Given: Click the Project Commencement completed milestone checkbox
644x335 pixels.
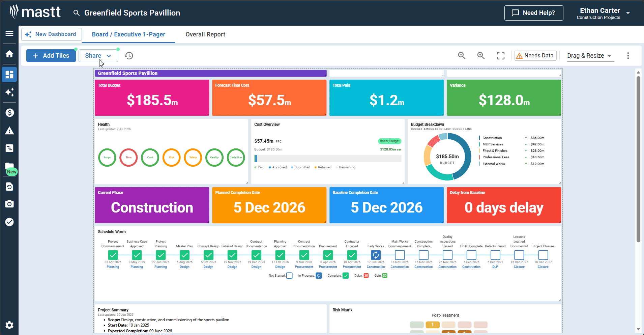Looking at the screenshot, I should [113, 255].
